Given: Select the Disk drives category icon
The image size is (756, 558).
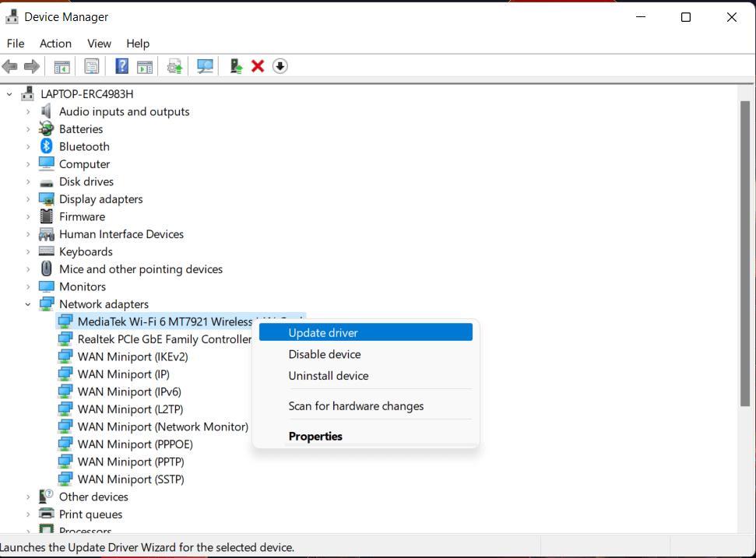Looking at the screenshot, I should (46, 182).
